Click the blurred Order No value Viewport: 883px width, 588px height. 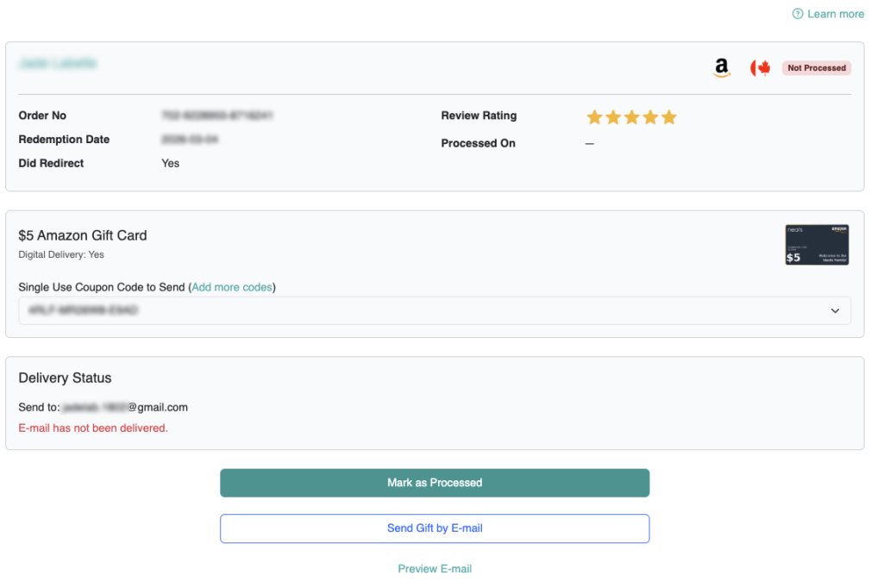(x=217, y=116)
